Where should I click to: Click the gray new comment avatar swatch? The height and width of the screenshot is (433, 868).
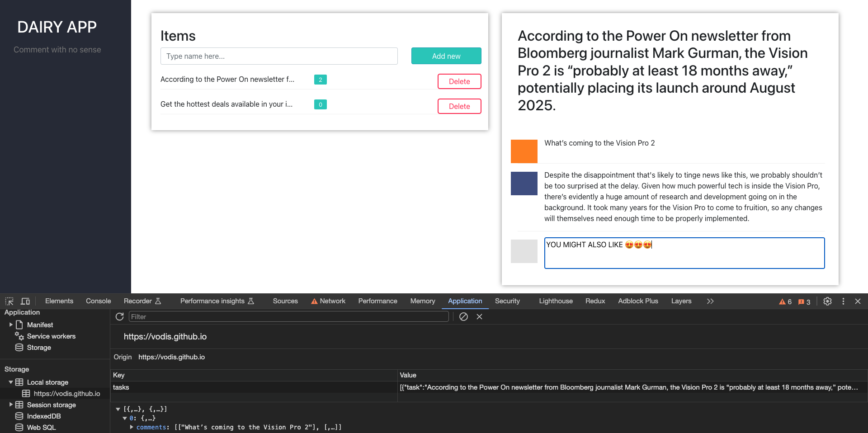coord(524,251)
